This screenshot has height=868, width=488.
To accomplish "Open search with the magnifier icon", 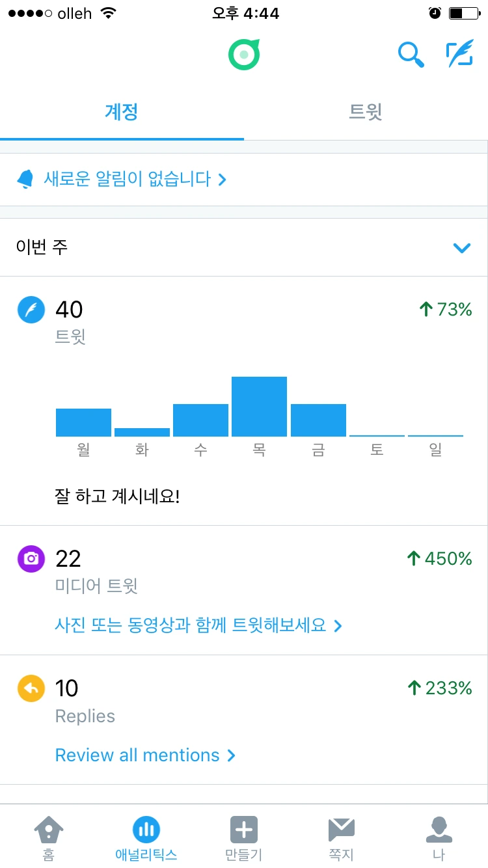I will click(411, 54).
